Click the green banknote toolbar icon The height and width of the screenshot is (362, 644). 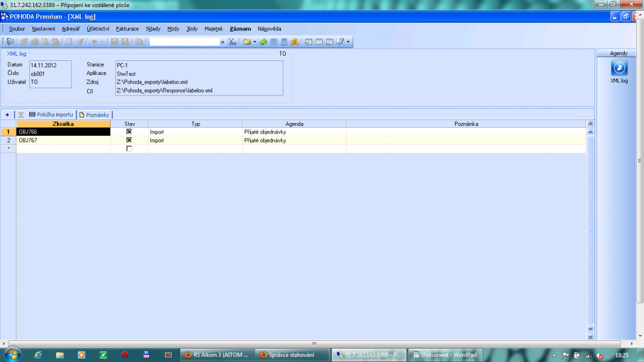click(263, 42)
